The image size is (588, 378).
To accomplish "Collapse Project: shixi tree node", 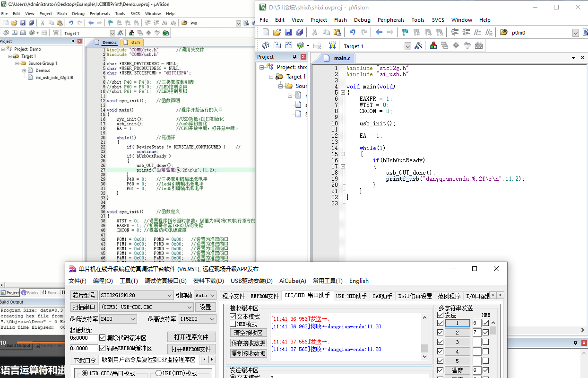I will coord(261,67).
